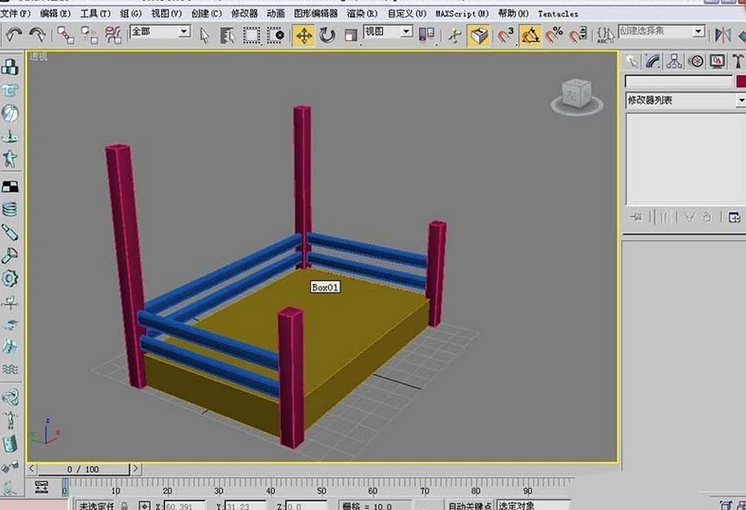
Task: Click Select and Manipulate icon
Action: pyautogui.click(x=454, y=35)
